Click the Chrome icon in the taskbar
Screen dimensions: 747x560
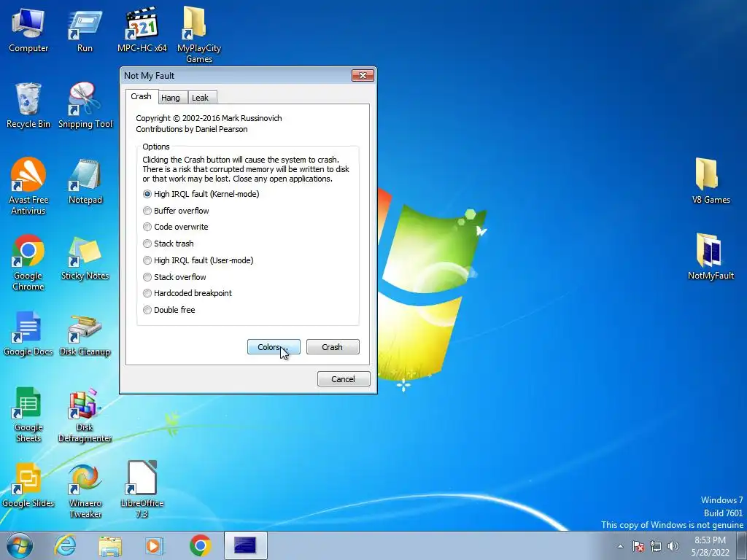[x=200, y=545]
